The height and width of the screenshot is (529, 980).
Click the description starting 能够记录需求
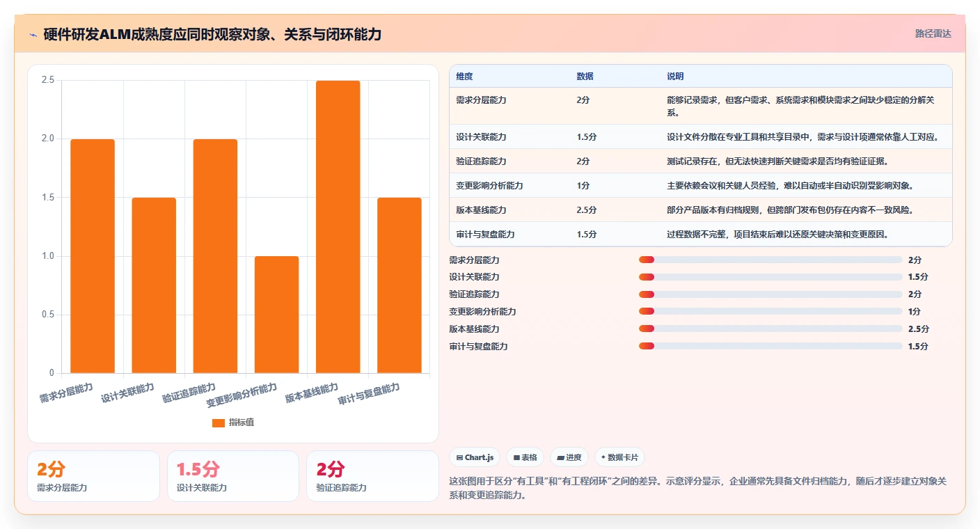pyautogui.click(x=800, y=106)
